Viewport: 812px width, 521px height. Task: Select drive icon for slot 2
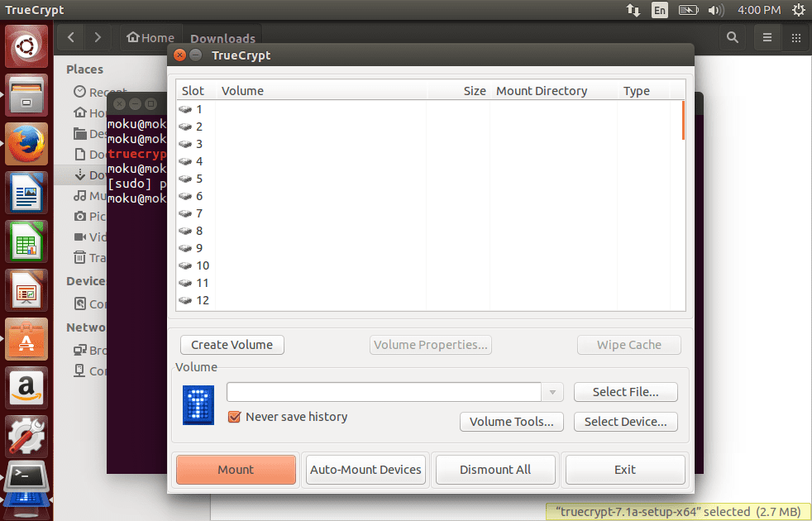point(185,127)
